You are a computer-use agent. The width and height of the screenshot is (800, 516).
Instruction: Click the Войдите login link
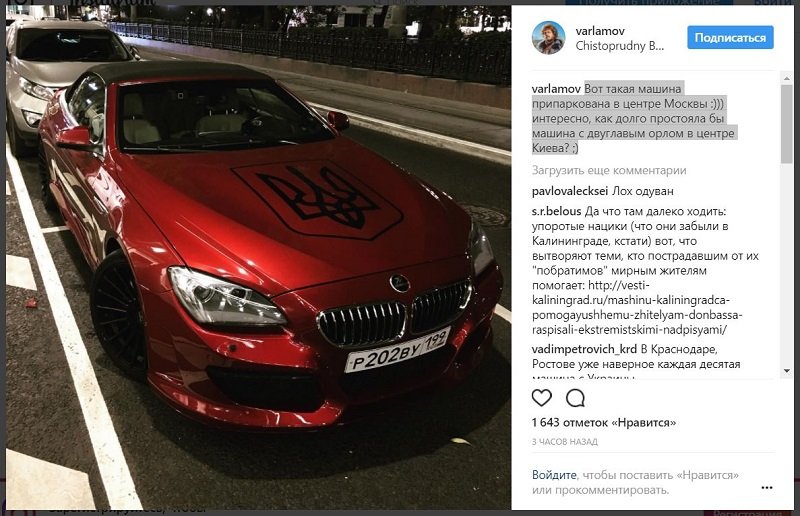554,475
